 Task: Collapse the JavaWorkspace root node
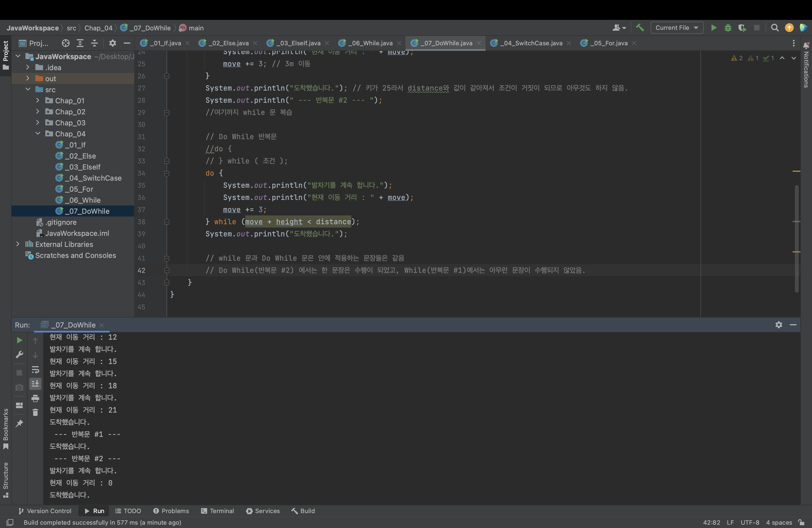tap(18, 56)
